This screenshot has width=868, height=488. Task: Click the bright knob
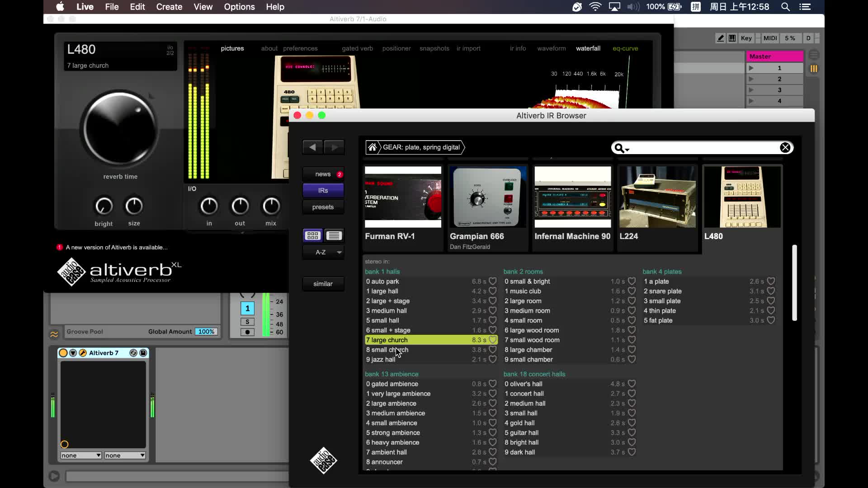(104, 206)
